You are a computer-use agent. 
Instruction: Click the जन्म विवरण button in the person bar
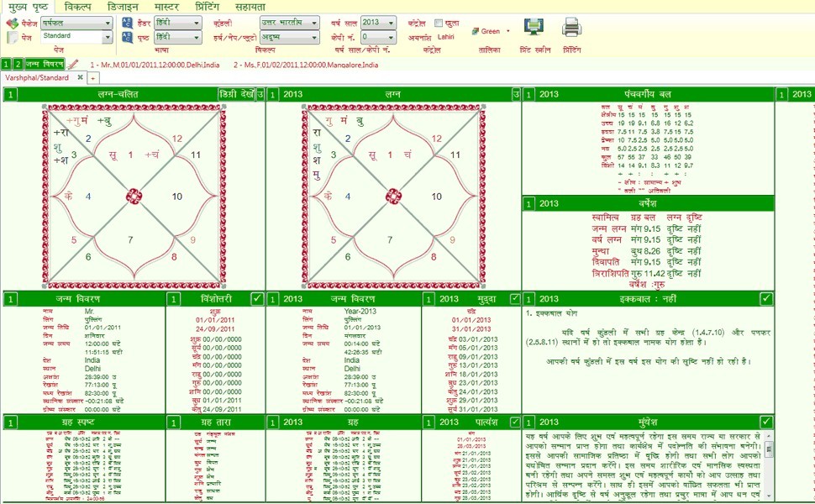click(45, 64)
